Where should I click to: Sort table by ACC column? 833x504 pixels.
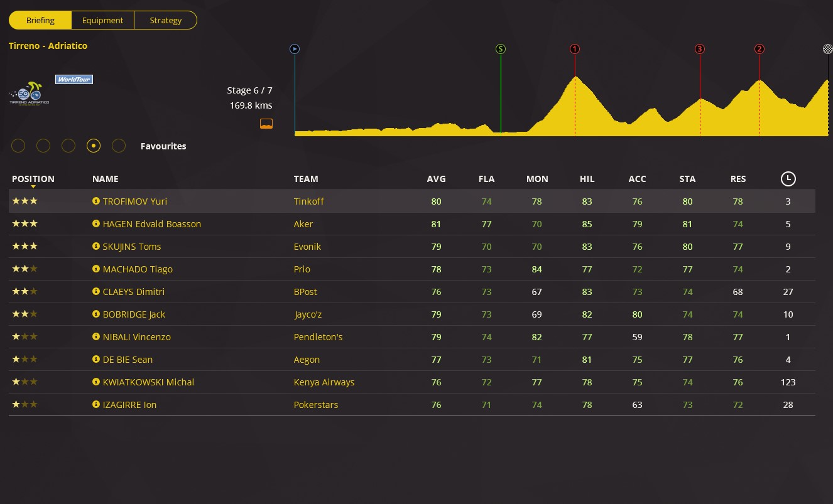click(x=638, y=179)
